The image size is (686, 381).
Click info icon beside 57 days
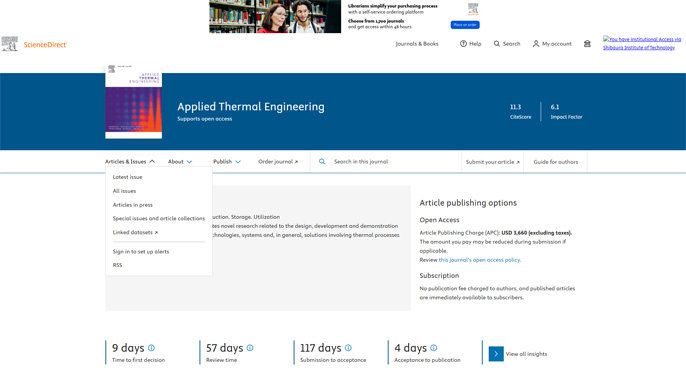point(250,348)
